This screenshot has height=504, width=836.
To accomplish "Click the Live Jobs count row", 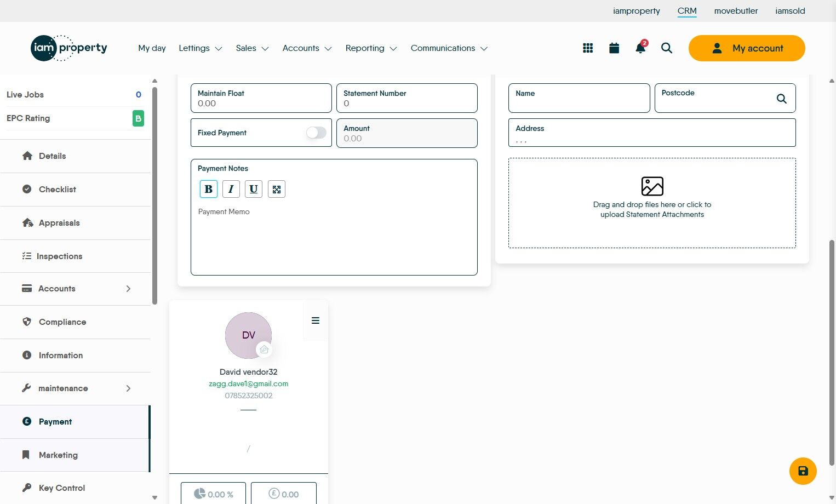I will tap(75, 95).
